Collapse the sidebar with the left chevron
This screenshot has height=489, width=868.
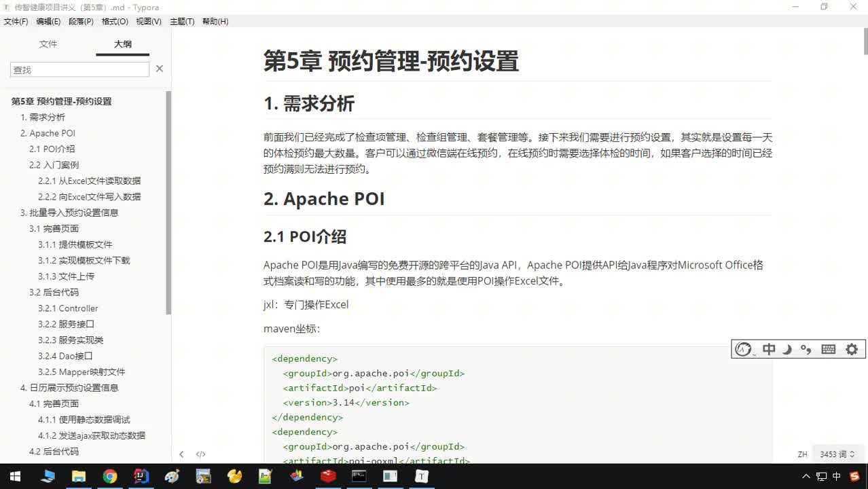[x=181, y=454]
